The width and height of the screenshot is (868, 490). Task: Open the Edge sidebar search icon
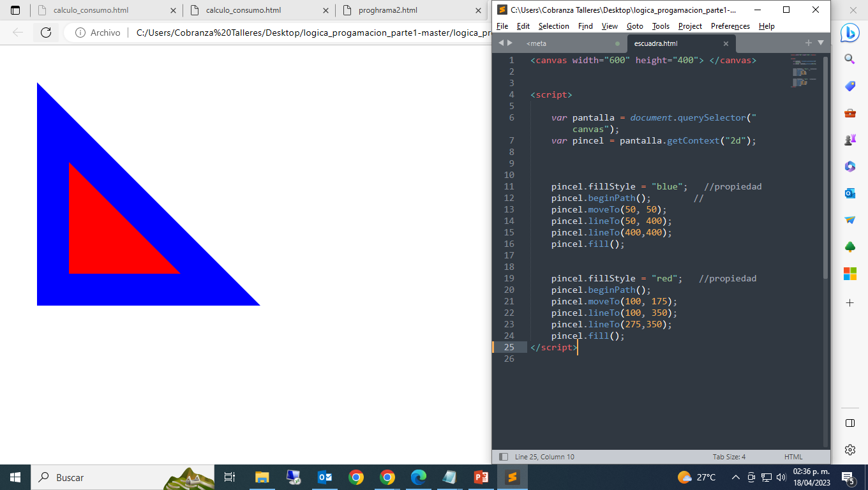[849, 59]
